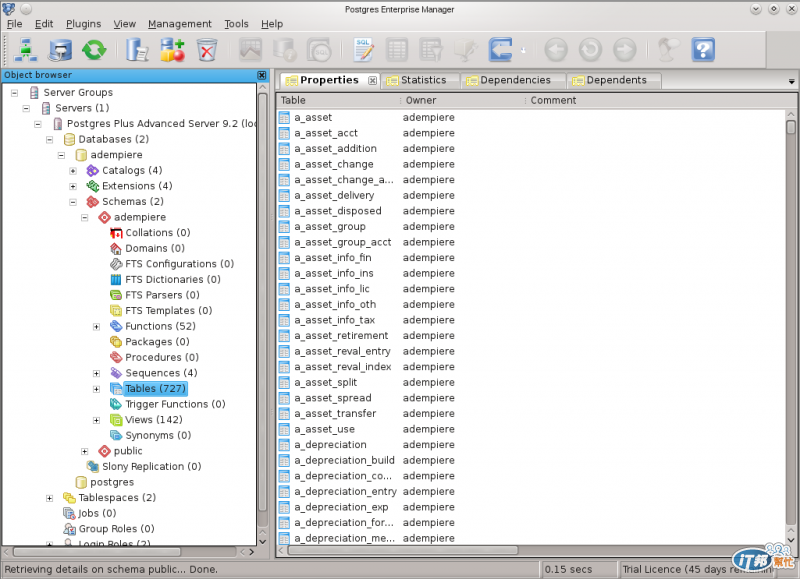This screenshot has height=579, width=800.
Task: Click the blue return arrow plugin icon
Action: [x=501, y=50]
